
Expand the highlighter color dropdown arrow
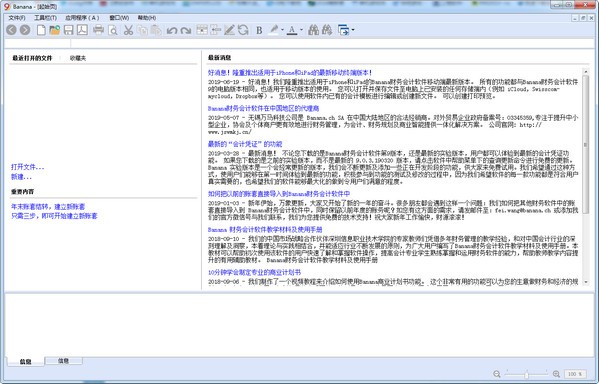[282, 30]
